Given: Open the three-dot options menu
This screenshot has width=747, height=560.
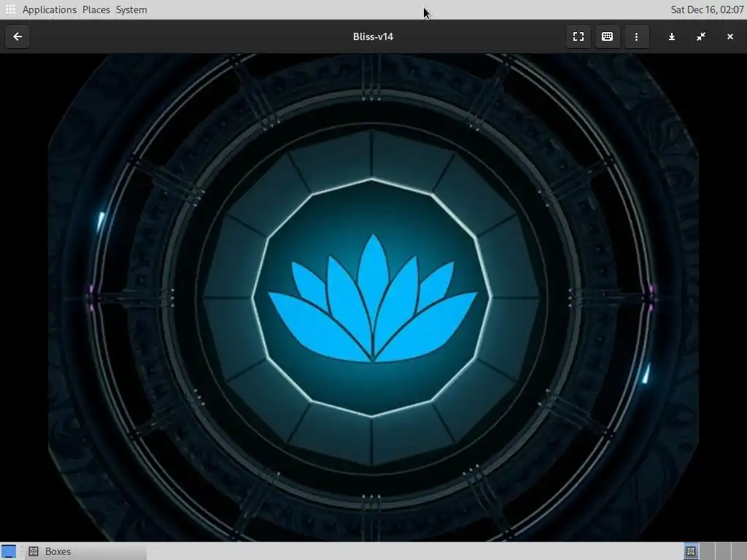Looking at the screenshot, I should (x=636, y=36).
